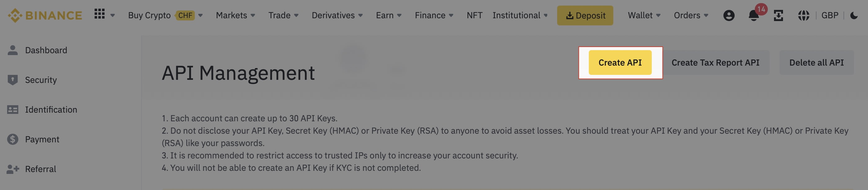This screenshot has width=868, height=190.
Task: Click the Security shield sidebar icon
Action: (x=12, y=80)
